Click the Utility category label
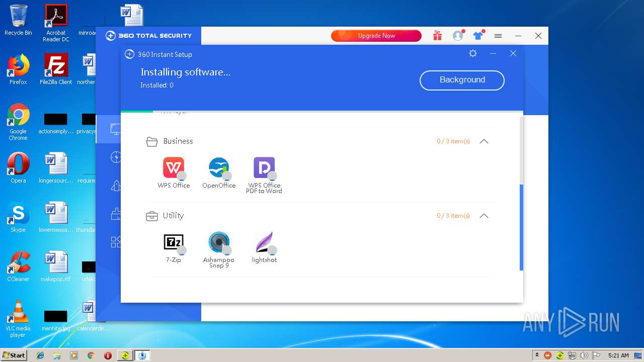The width and height of the screenshot is (644, 362). point(173,216)
